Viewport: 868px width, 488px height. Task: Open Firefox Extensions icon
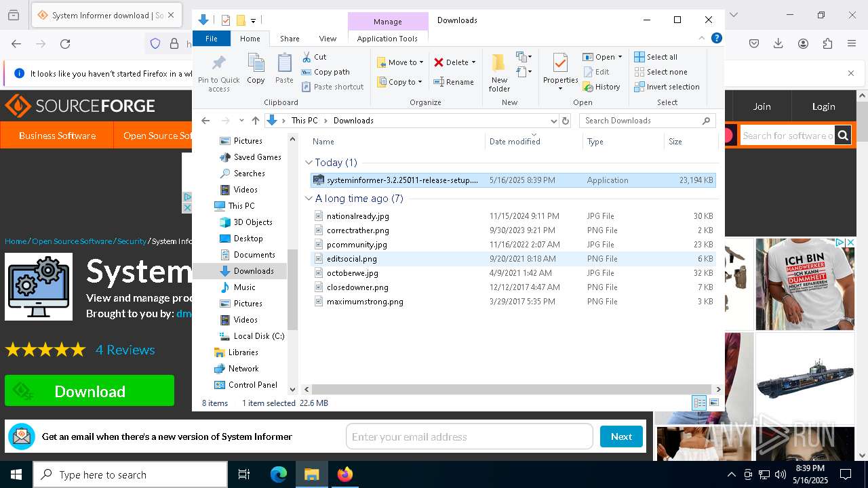point(827,44)
